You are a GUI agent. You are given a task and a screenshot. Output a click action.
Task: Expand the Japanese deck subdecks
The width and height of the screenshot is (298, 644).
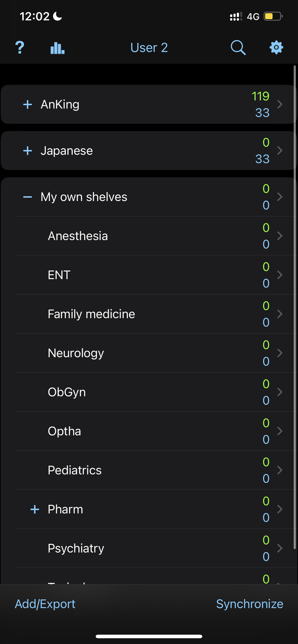click(28, 150)
